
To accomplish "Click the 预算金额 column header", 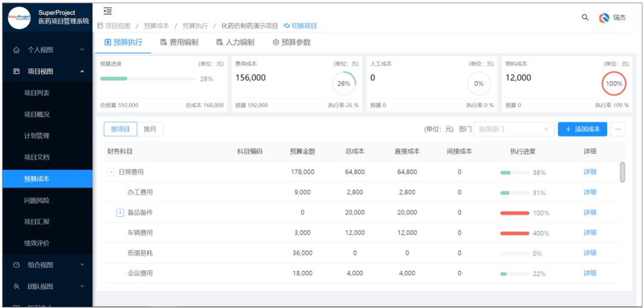I will click(302, 151).
